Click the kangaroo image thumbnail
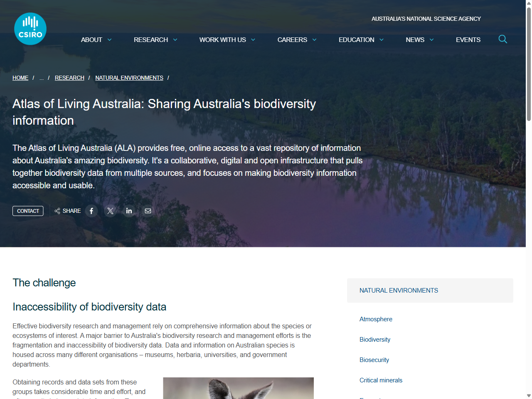532x399 pixels. (x=238, y=388)
